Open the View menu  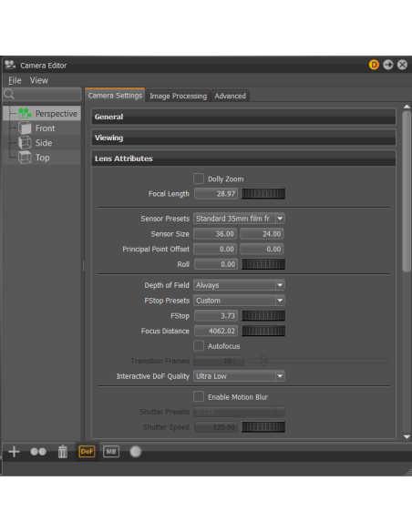tap(38, 80)
